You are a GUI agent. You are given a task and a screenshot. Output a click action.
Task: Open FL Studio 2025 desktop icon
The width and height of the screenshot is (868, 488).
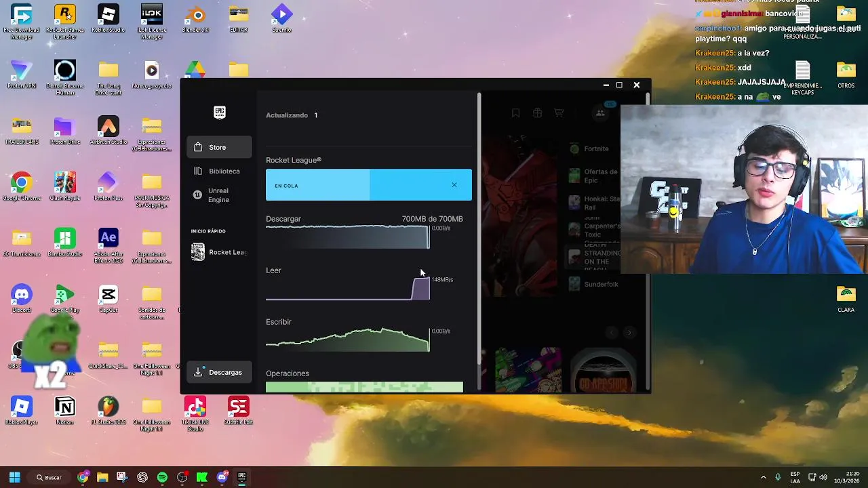coord(108,410)
